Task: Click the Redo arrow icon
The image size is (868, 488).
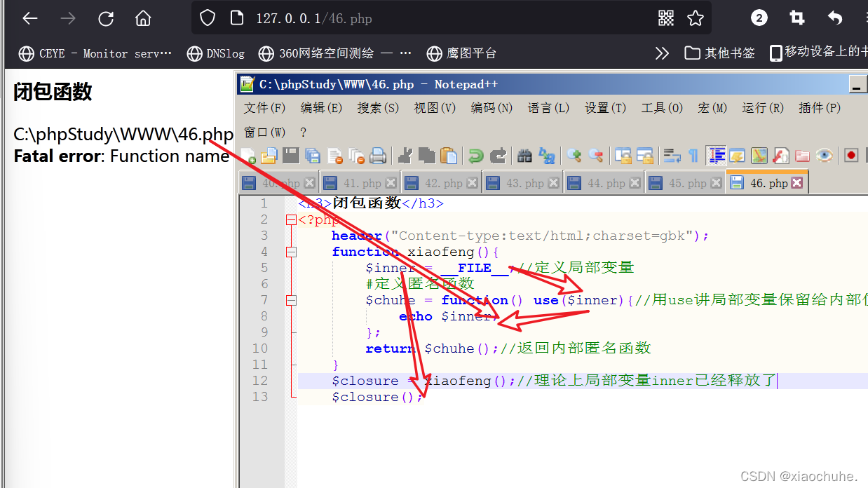Action: point(499,156)
